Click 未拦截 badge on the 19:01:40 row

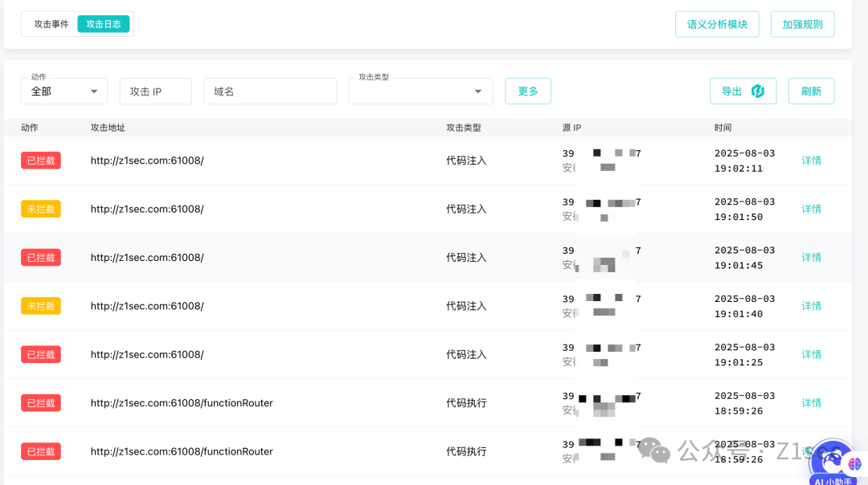(41, 306)
